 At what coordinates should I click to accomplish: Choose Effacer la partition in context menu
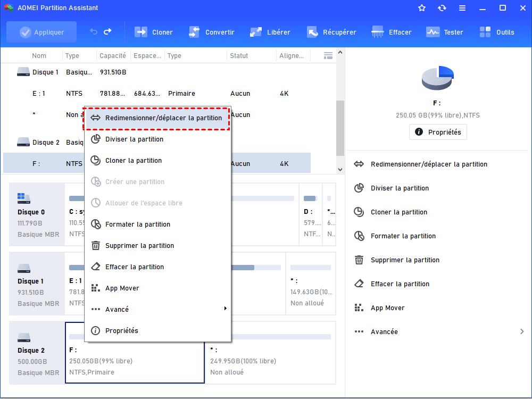point(157,267)
